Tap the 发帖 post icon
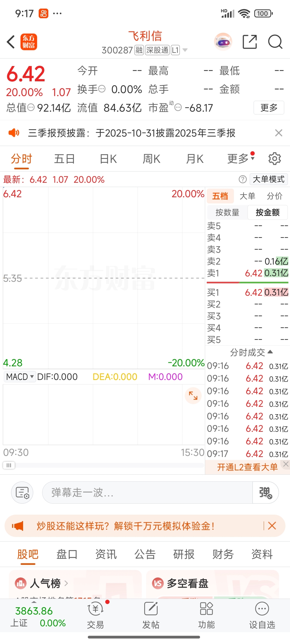 point(151,614)
